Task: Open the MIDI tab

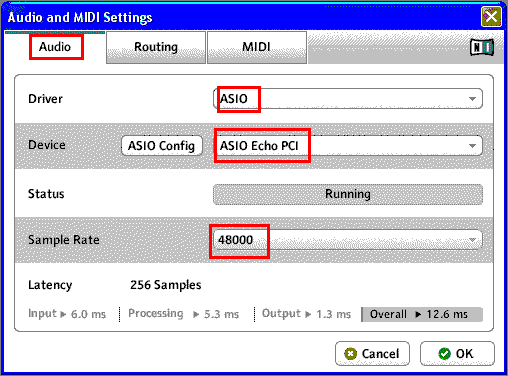Action: [x=257, y=47]
